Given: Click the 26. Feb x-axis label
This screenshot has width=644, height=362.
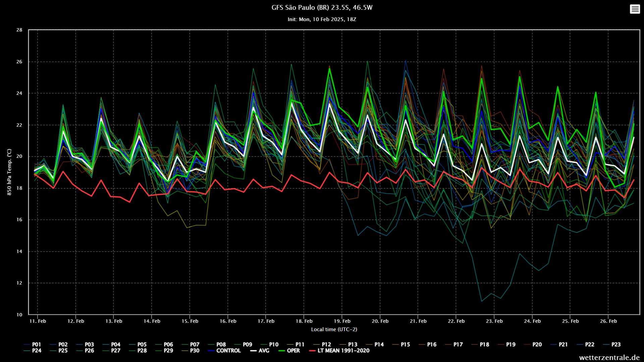Looking at the screenshot, I should tap(608, 321).
